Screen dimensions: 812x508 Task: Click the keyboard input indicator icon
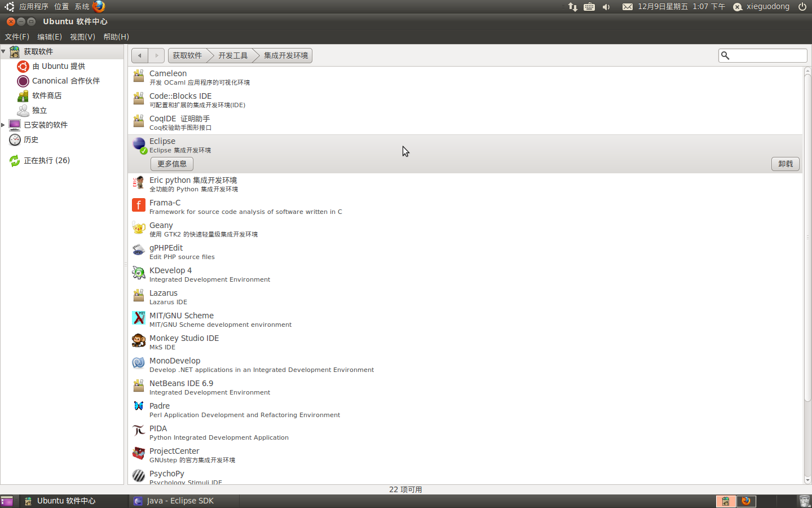(x=589, y=7)
